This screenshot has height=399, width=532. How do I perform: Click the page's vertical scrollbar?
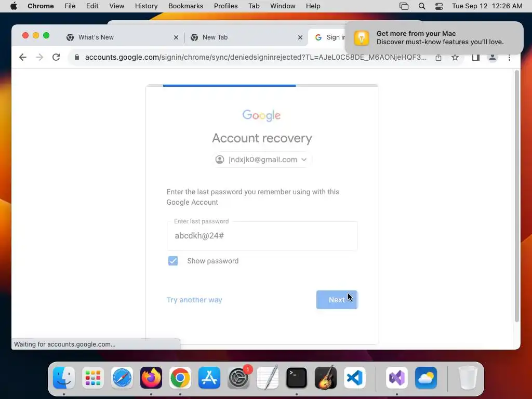click(517, 196)
